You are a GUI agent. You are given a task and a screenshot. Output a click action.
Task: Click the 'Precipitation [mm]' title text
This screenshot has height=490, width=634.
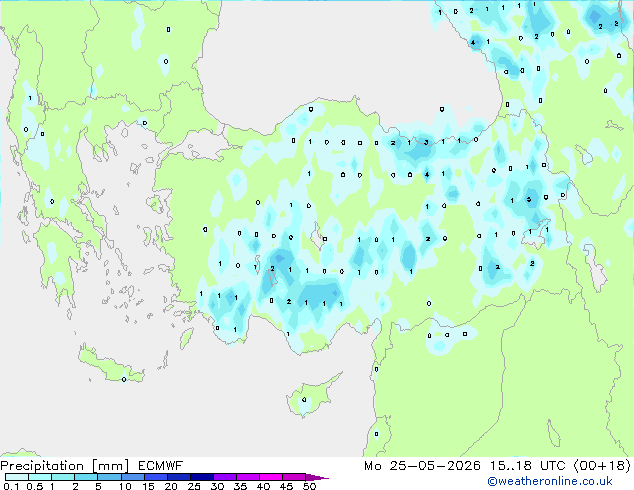(x=65, y=466)
